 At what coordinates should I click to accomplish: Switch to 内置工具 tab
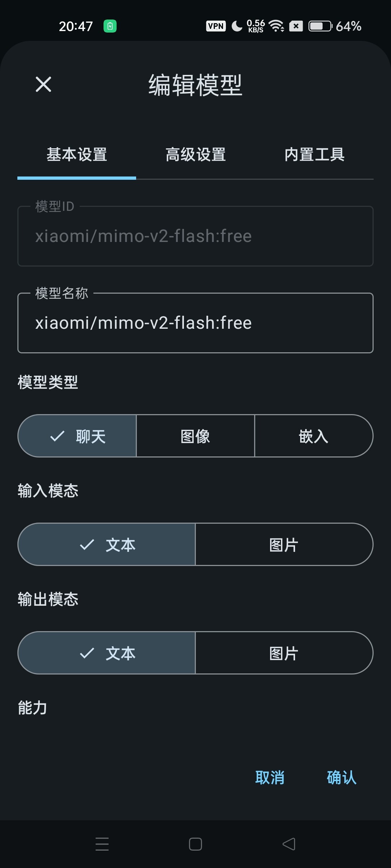(314, 155)
